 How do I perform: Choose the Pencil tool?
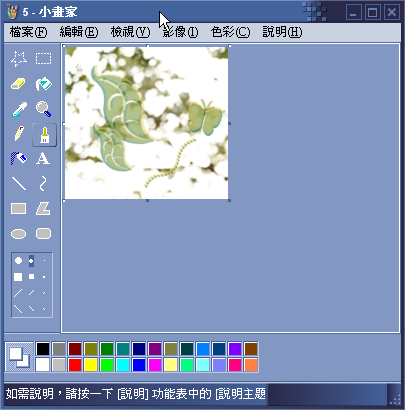[x=19, y=134]
